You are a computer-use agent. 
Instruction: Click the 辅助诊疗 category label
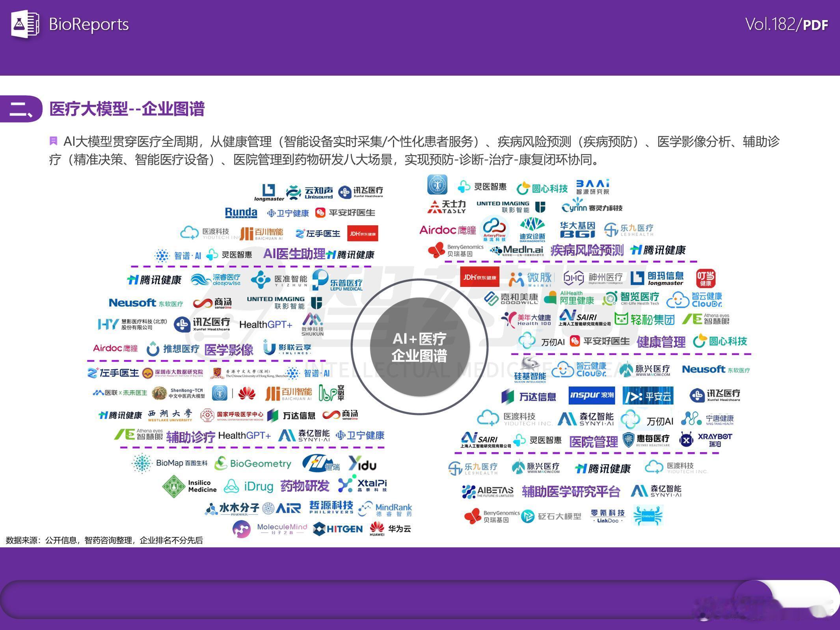click(x=191, y=437)
